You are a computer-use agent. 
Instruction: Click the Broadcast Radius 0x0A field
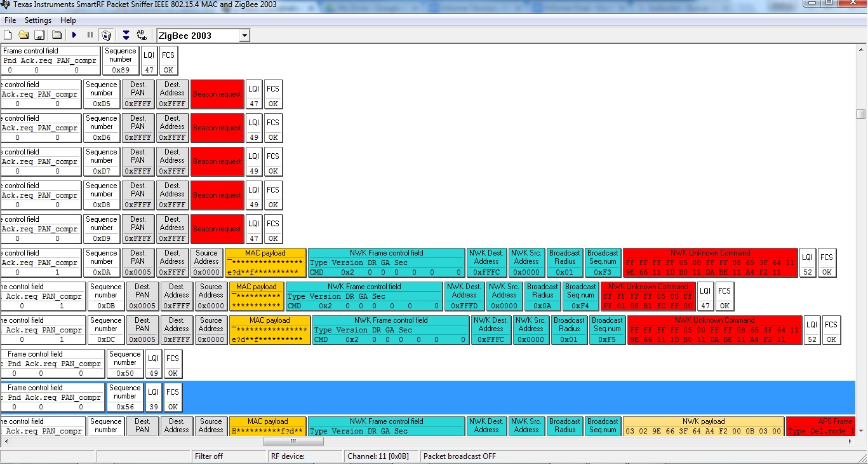(543, 296)
